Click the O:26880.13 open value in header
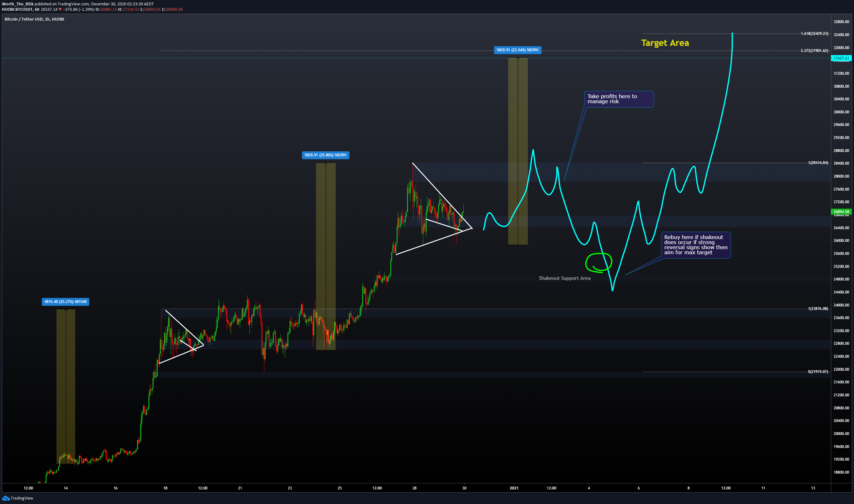The width and height of the screenshot is (854, 504). pos(106,9)
